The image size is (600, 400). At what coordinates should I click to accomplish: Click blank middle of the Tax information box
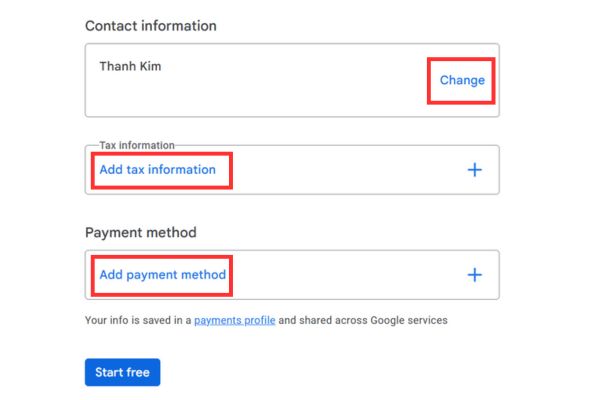[340, 170]
